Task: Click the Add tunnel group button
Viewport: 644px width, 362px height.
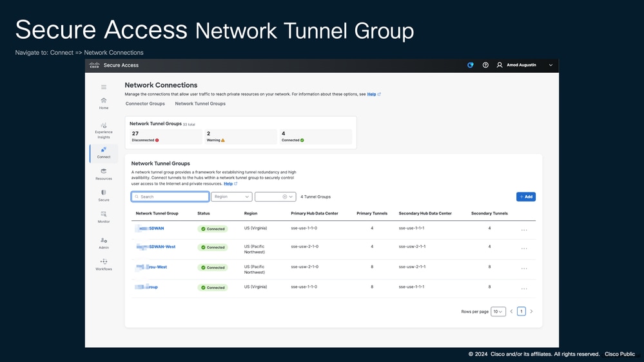Action: [x=526, y=196]
